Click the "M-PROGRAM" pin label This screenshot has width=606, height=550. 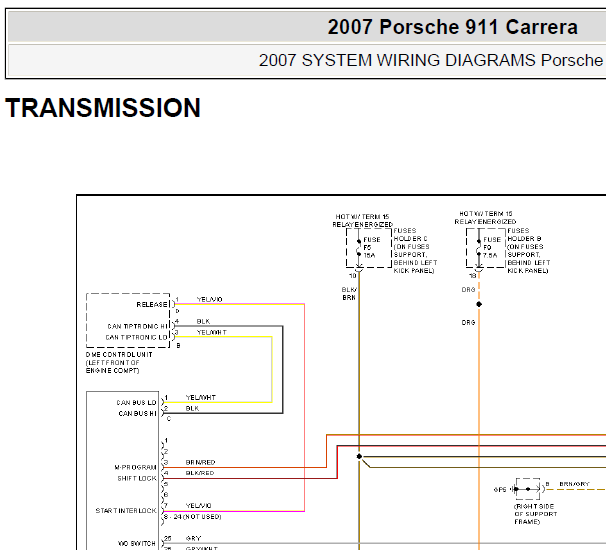tap(135, 467)
